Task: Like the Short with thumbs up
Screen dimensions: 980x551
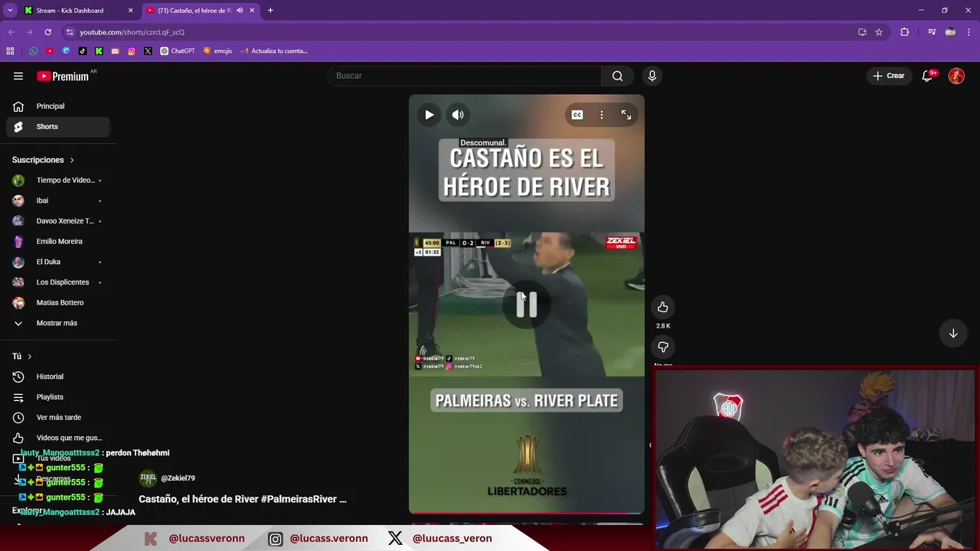Action: 663,307
